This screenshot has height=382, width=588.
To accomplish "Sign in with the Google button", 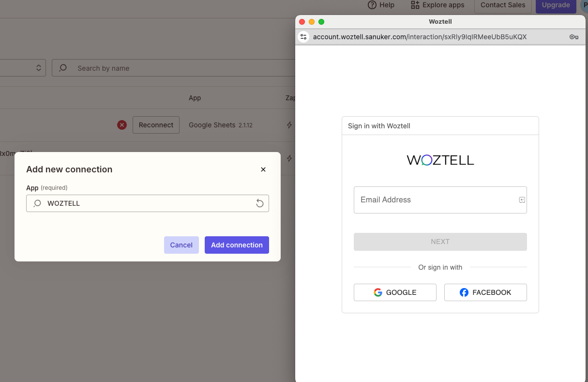I will pyautogui.click(x=395, y=292).
